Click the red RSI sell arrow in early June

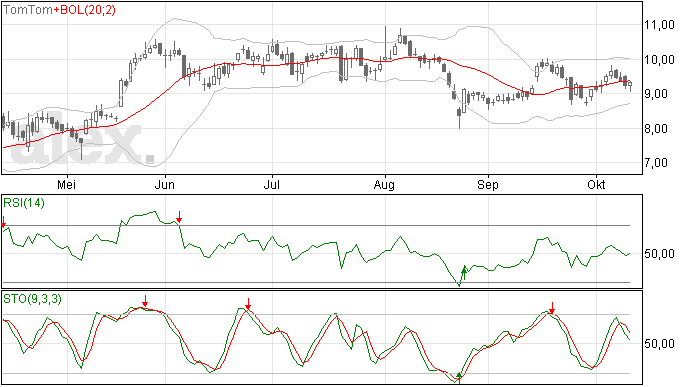179,217
